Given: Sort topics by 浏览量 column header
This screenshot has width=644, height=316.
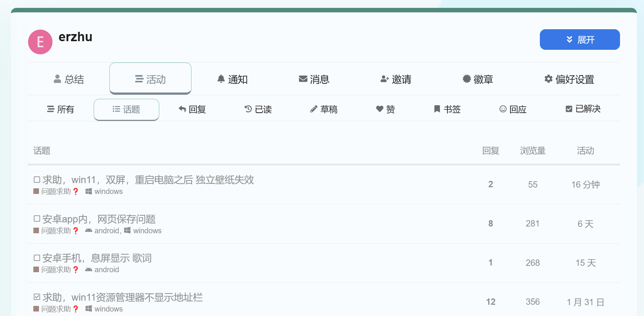Looking at the screenshot, I should 532,151.
